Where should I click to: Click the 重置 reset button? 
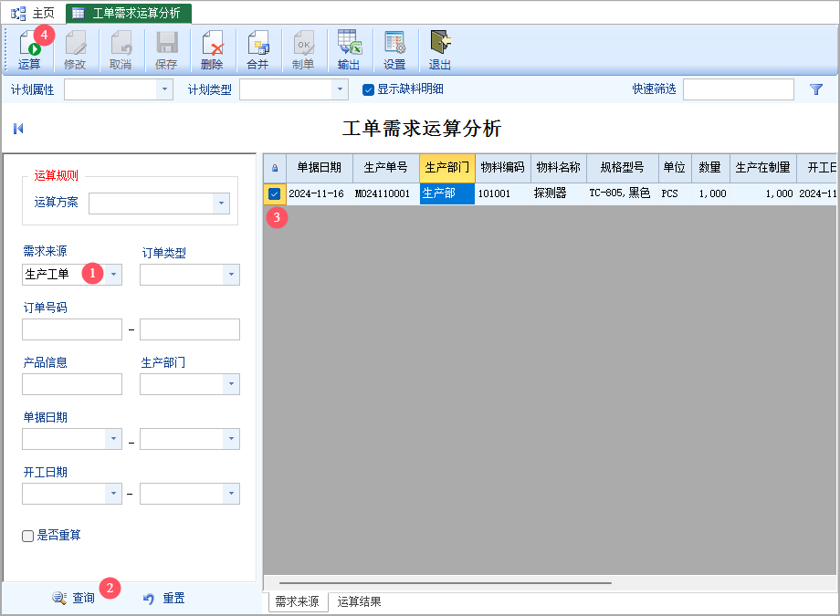(164, 598)
